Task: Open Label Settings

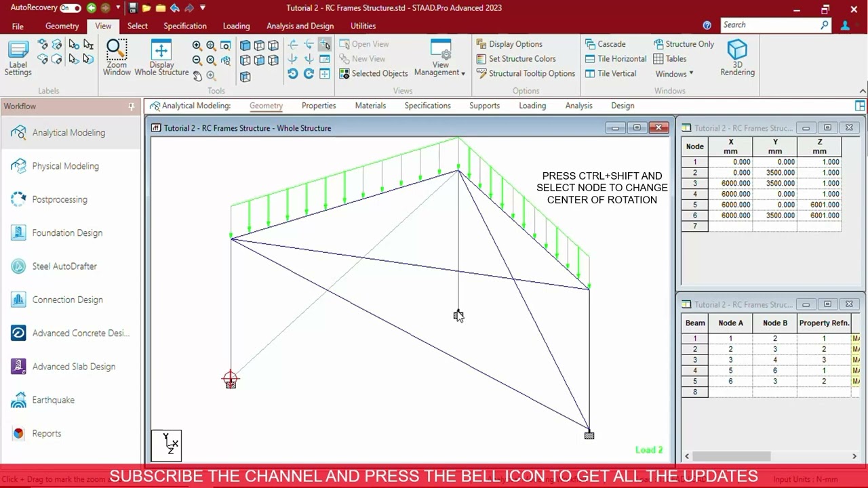Action: (x=18, y=58)
